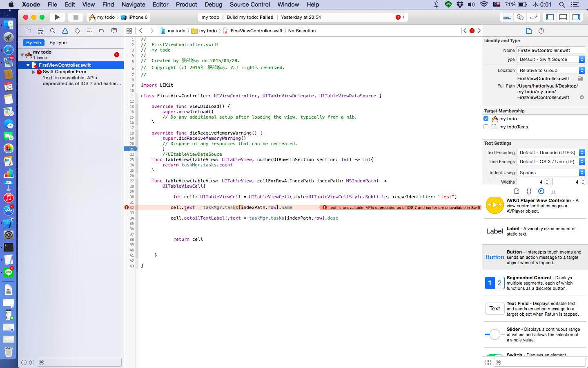Show the Quick Help inspector
The height and width of the screenshot is (368, 588).
(541, 31)
